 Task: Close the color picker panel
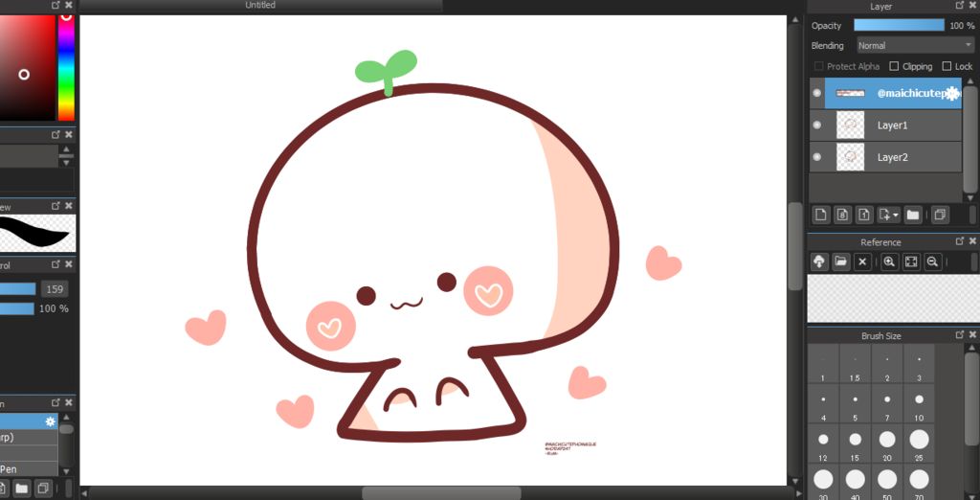coord(69,5)
